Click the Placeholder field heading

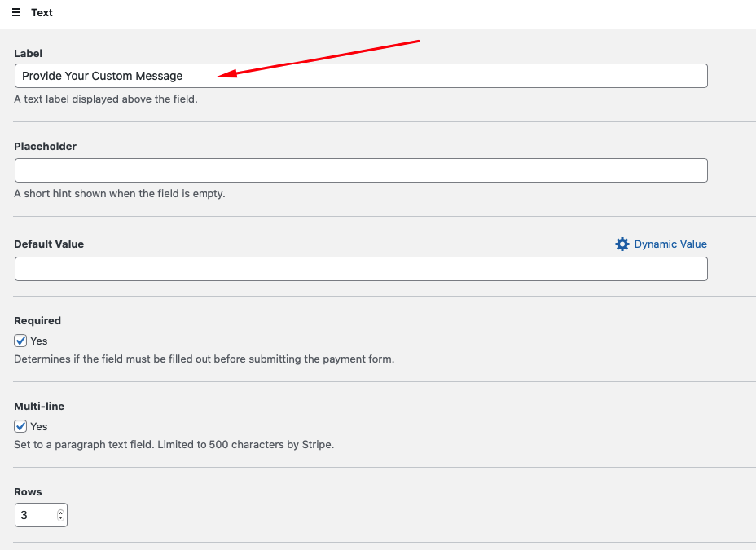pos(46,146)
